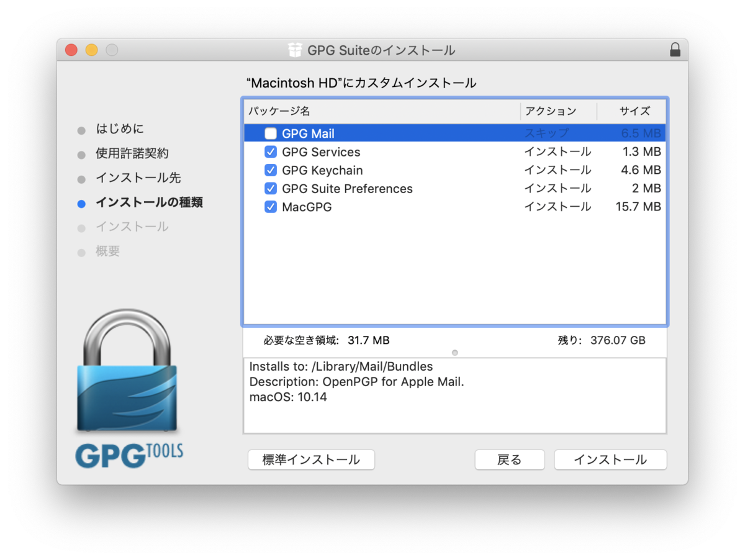Image resolution: width=745 pixels, height=560 pixels.
Task: Uncheck the GPG Services checkbox
Action: click(271, 152)
